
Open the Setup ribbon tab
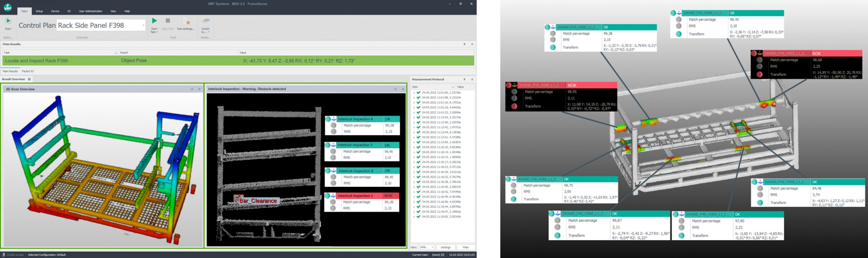[x=39, y=11]
